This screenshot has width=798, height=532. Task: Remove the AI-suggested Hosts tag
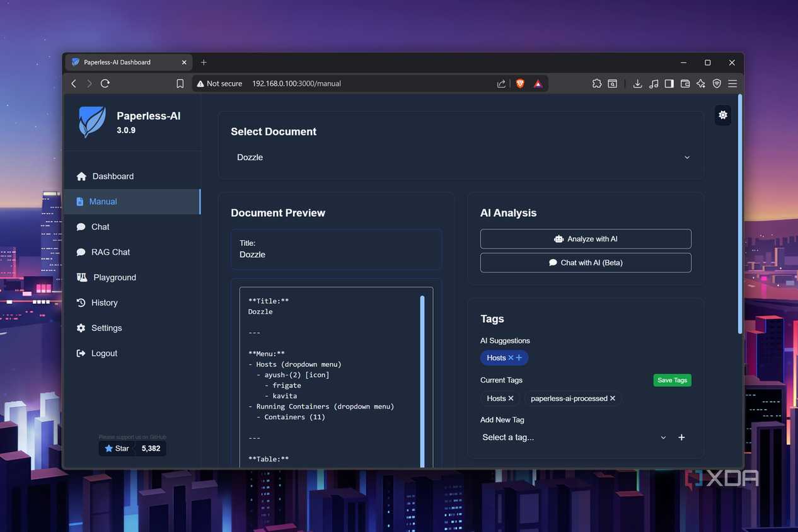pyautogui.click(x=511, y=358)
